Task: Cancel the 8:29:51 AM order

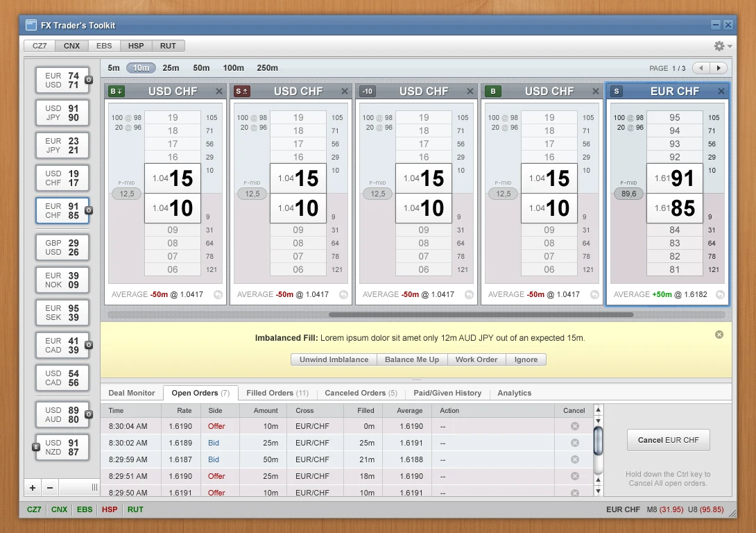Action: (575, 476)
